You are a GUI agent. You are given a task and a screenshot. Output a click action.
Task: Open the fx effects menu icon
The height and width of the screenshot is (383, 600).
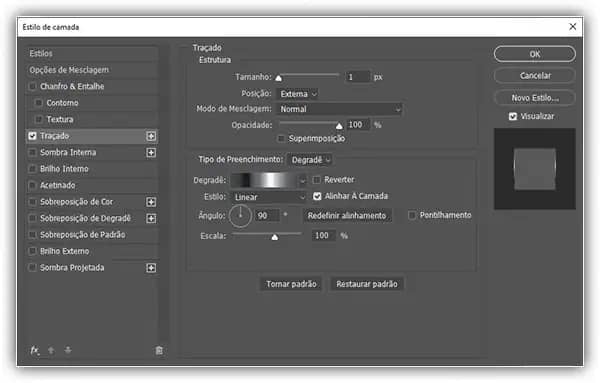coord(35,350)
